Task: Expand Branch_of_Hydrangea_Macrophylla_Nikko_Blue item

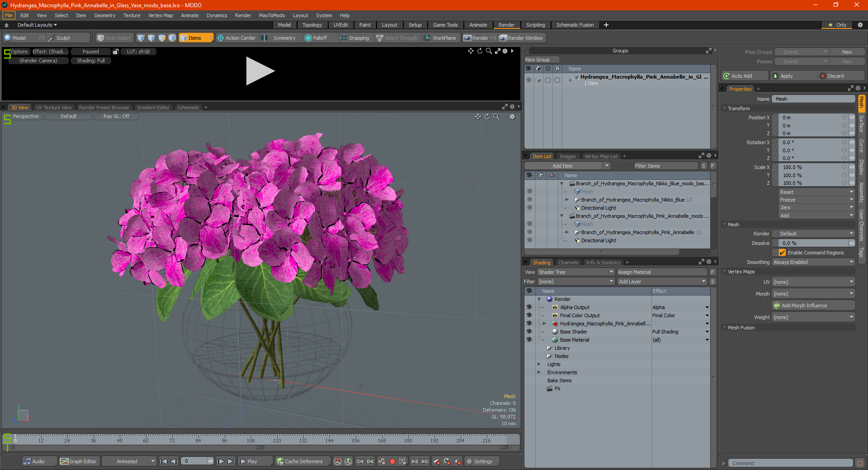Action: click(567, 200)
